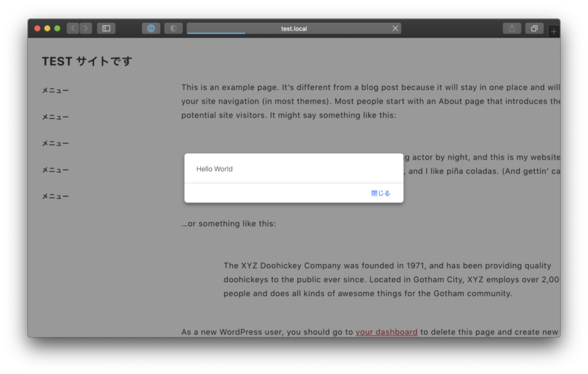This screenshot has width=588, height=374.
Task: Open the Share icon in toolbar
Action: tap(512, 29)
